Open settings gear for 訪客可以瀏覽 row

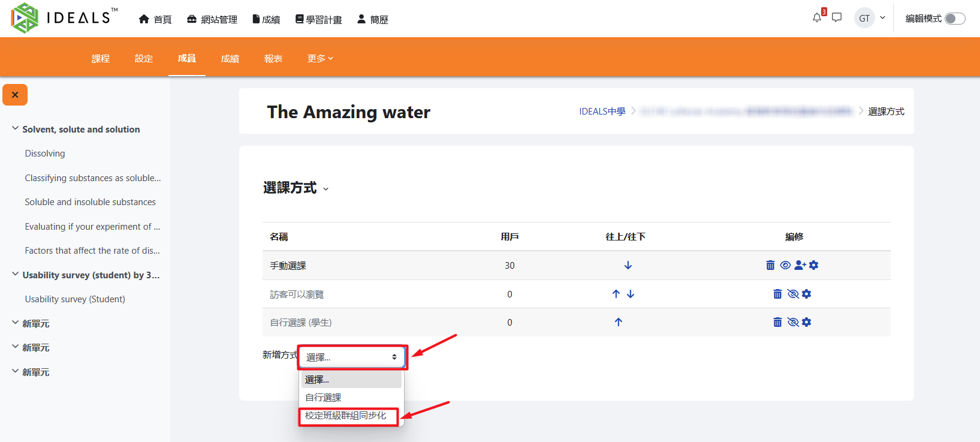point(807,294)
